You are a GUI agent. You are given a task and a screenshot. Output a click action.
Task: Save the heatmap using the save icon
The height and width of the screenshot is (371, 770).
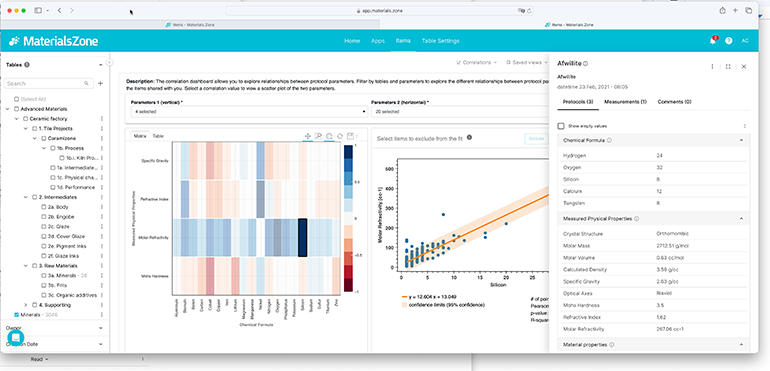click(350, 136)
